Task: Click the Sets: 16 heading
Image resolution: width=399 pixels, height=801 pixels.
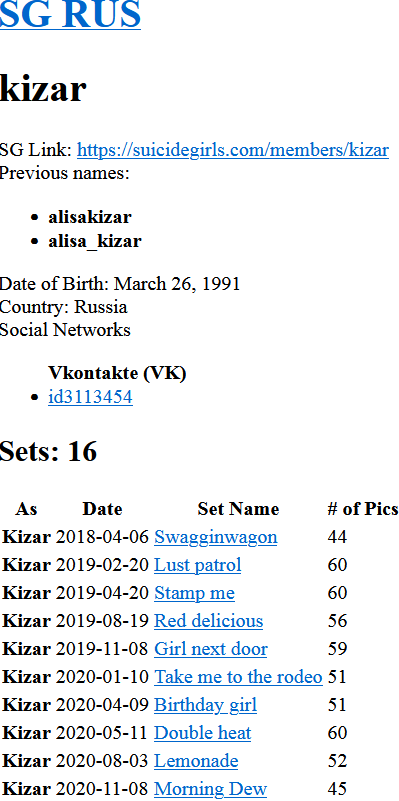Action: pyautogui.click(x=49, y=452)
